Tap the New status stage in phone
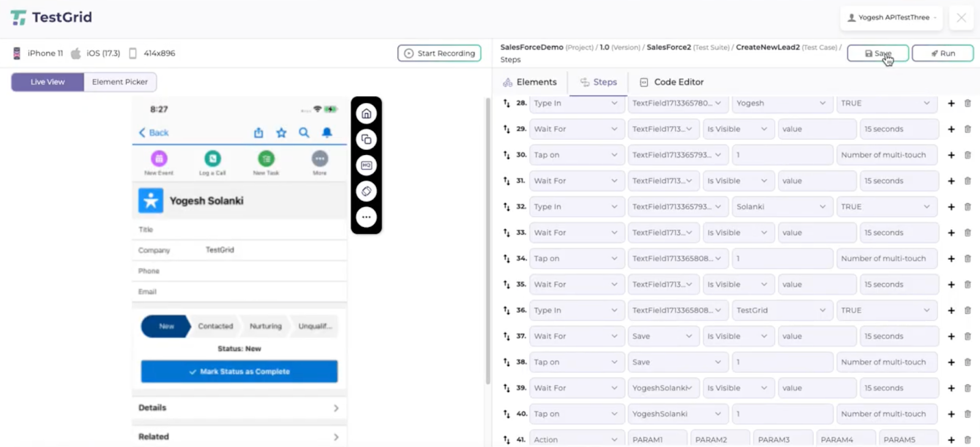Screen dimensions: 980x447 tap(166, 326)
